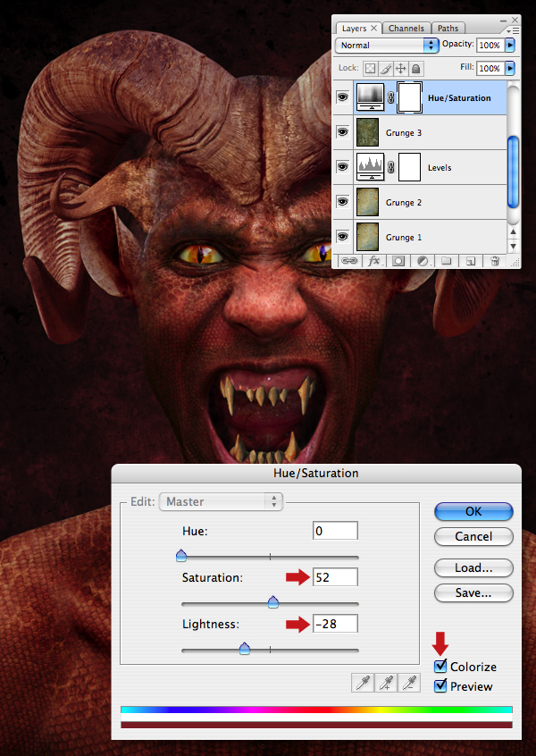Open the layer style fx menu
The width and height of the screenshot is (536, 756).
[x=374, y=261]
